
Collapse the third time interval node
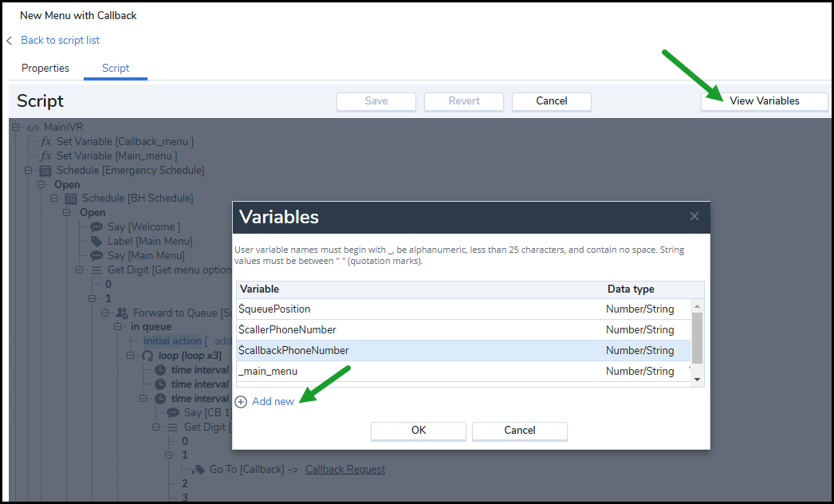(143, 399)
